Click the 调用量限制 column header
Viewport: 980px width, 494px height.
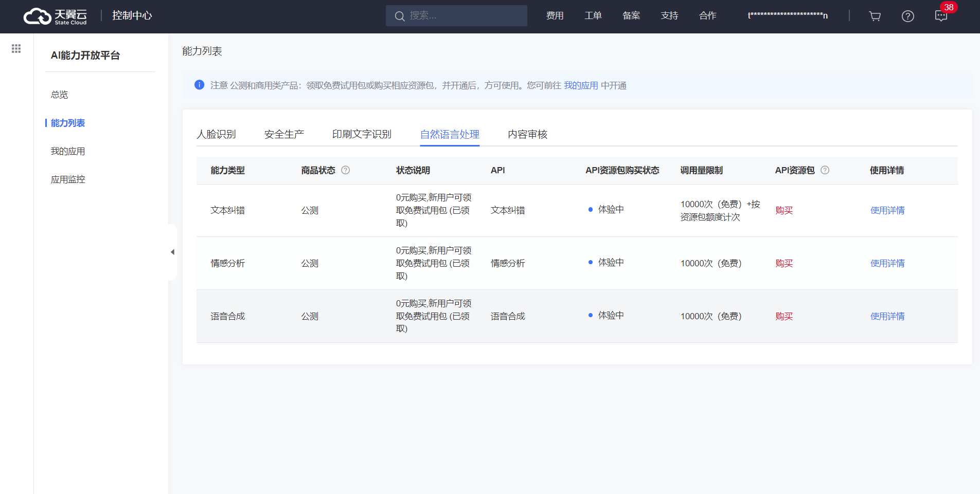(702, 170)
